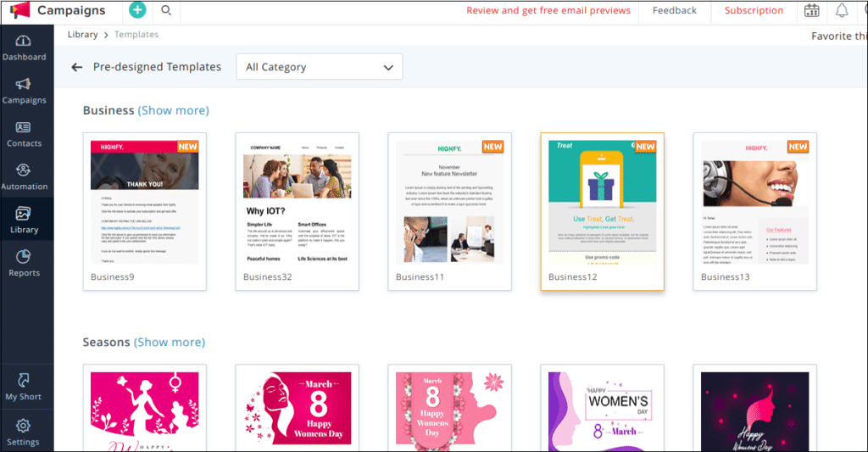Open Reports in sidebar

[x=25, y=265]
